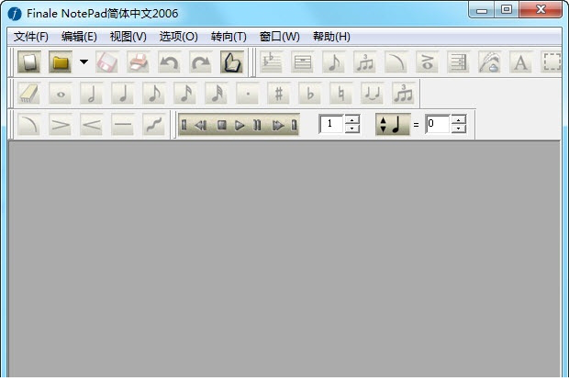Image resolution: width=569 pixels, height=392 pixels.
Task: Fast forward playback
Action: 277,125
